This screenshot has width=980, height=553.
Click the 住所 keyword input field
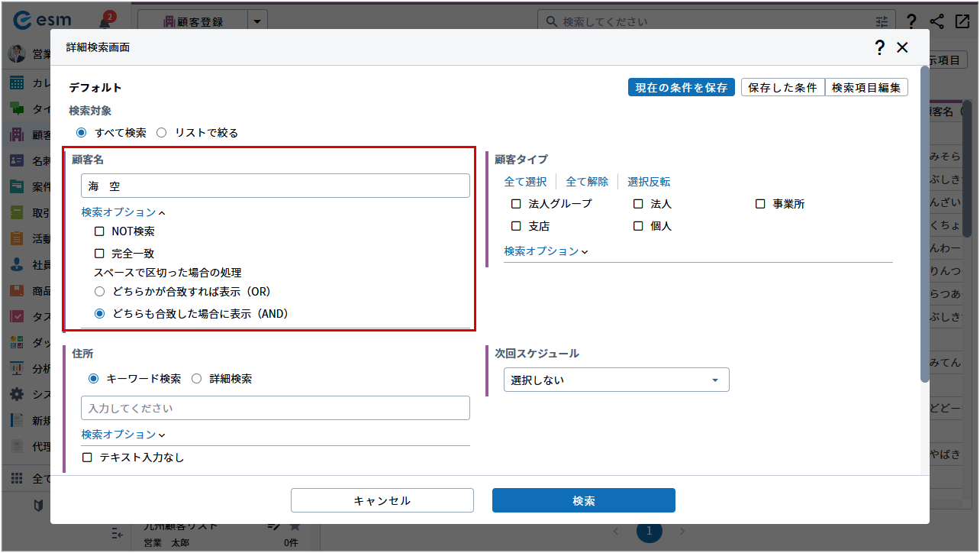[x=275, y=409]
